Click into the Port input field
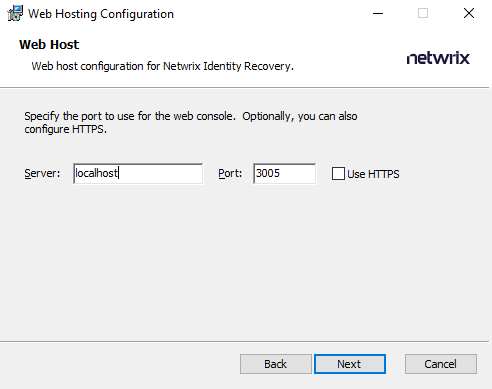The height and width of the screenshot is (389, 492). click(284, 173)
